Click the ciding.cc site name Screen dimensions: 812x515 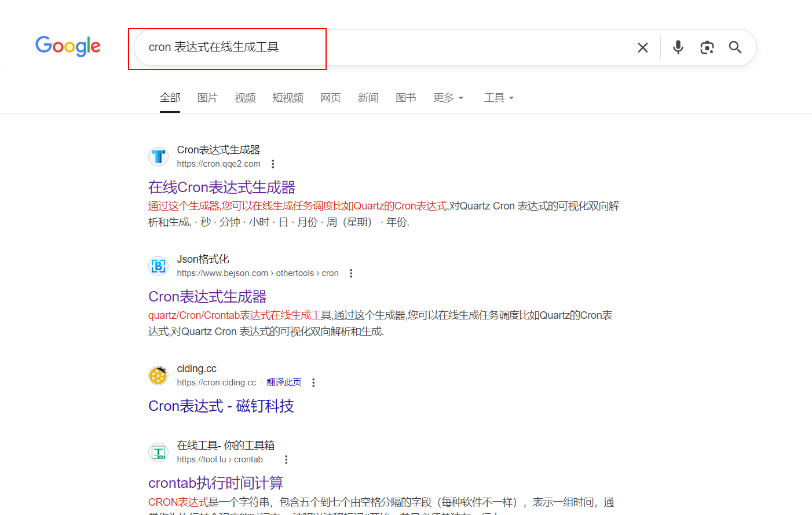(x=197, y=369)
